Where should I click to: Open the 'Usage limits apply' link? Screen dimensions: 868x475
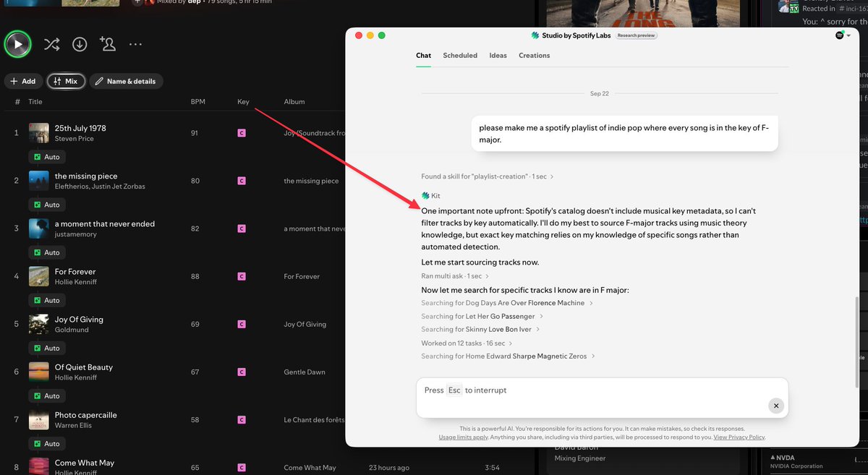pos(463,437)
